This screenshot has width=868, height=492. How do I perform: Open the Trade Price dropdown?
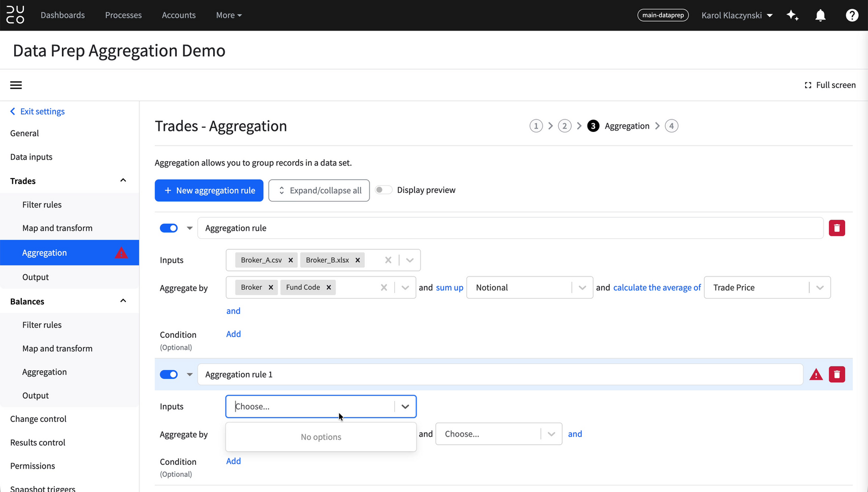coord(767,287)
